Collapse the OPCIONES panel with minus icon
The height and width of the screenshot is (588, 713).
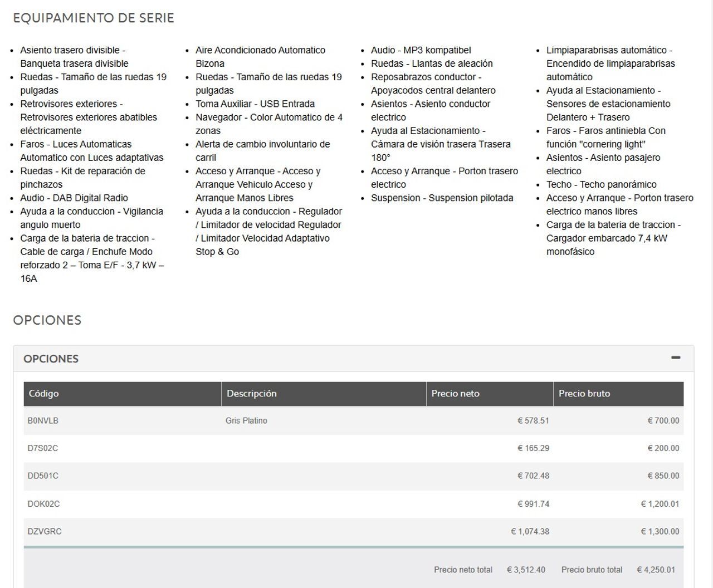[x=676, y=358]
